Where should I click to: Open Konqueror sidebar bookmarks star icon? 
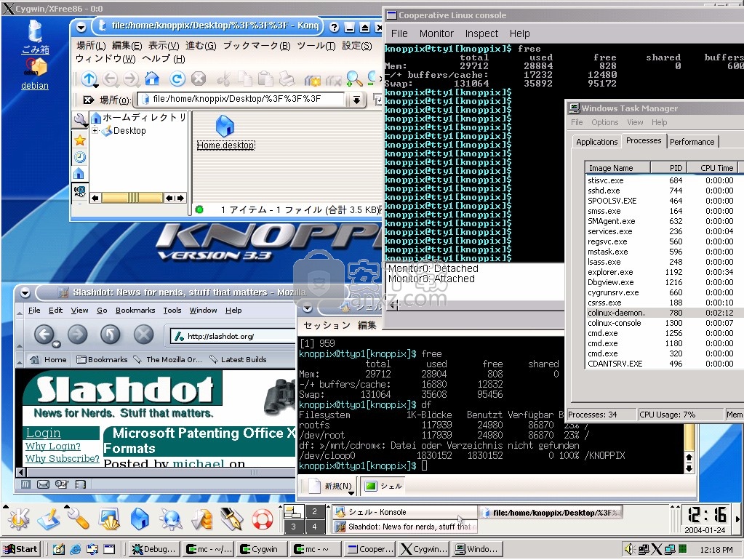coord(80,140)
